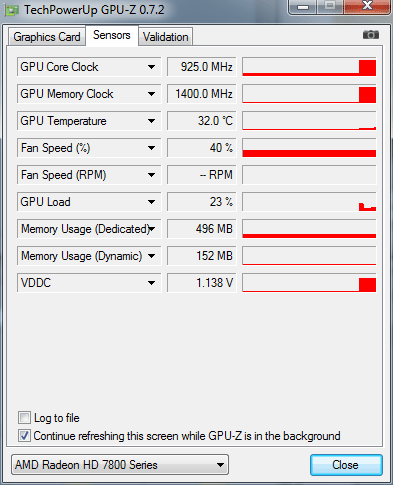
Task: Click the camera screenshot icon
Action: point(371,35)
